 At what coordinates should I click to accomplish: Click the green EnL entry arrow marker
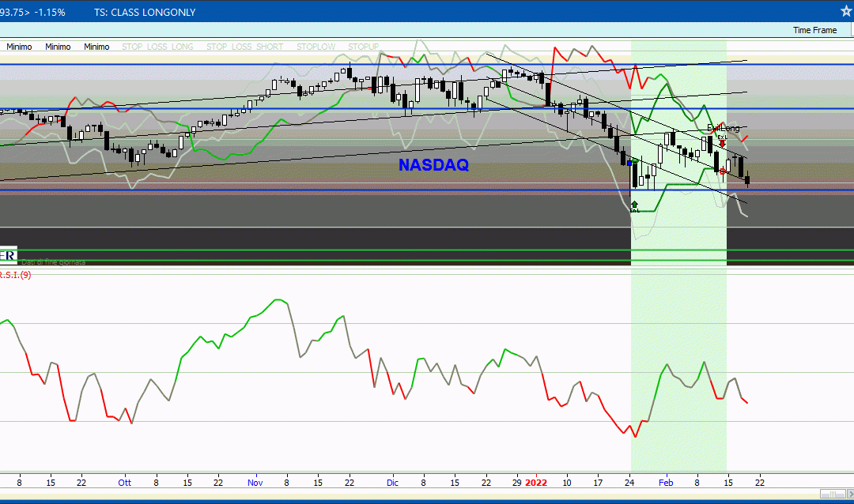634,205
